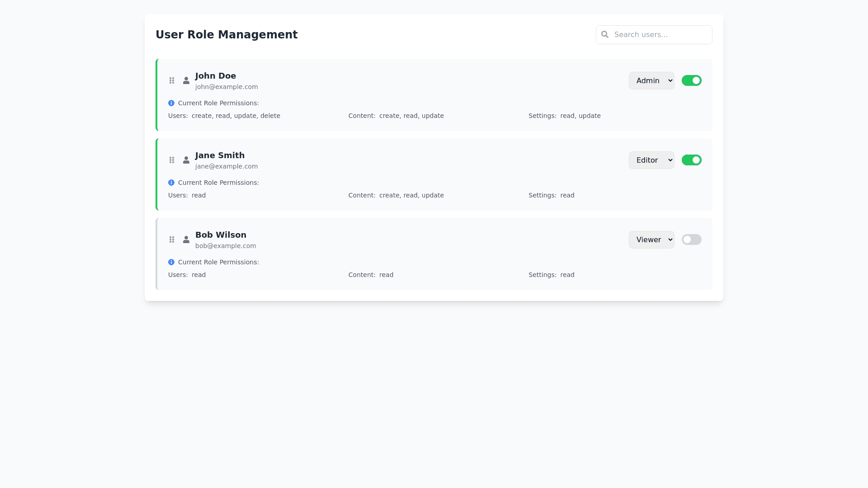The width and height of the screenshot is (868, 488).
Task: Focus the Search users input field
Action: (660, 35)
